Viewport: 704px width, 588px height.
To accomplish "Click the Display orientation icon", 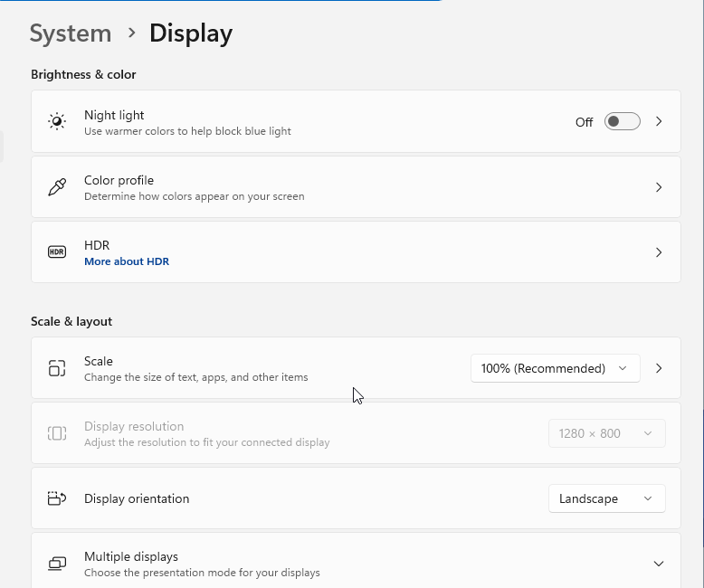I will [57, 498].
